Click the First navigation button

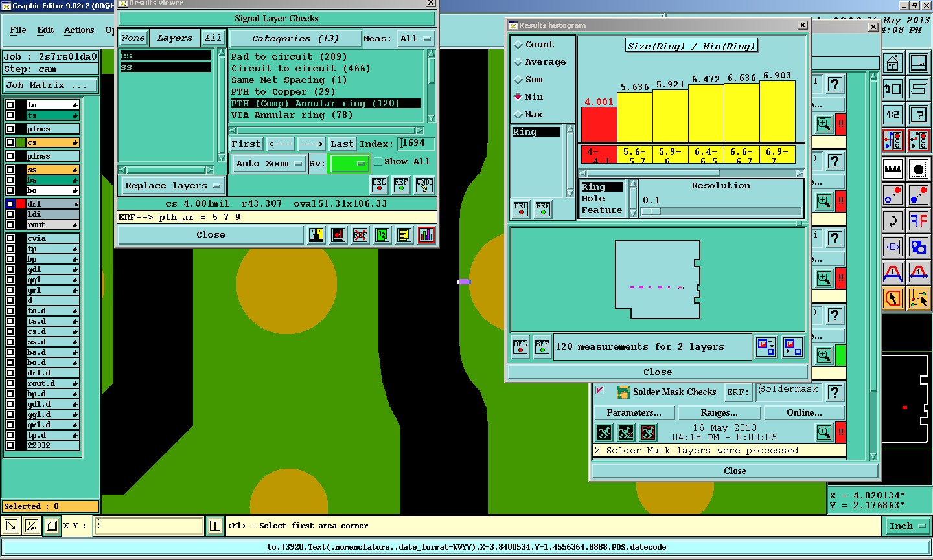point(246,144)
